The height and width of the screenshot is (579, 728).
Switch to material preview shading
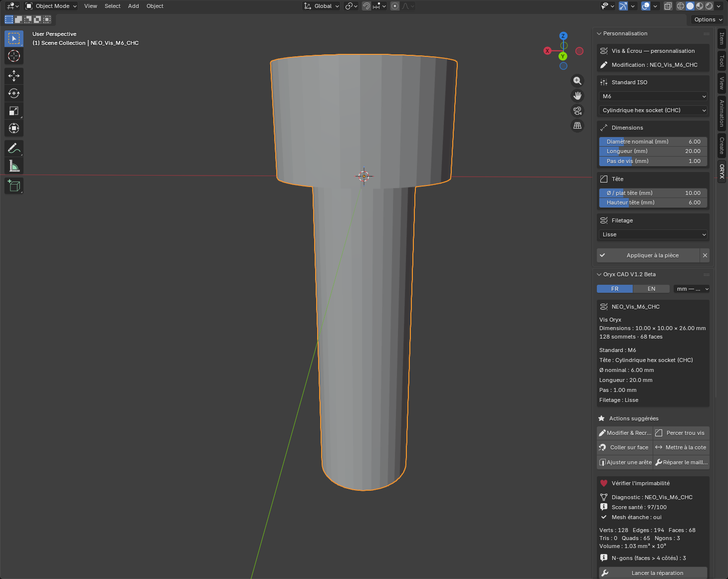[700, 6]
